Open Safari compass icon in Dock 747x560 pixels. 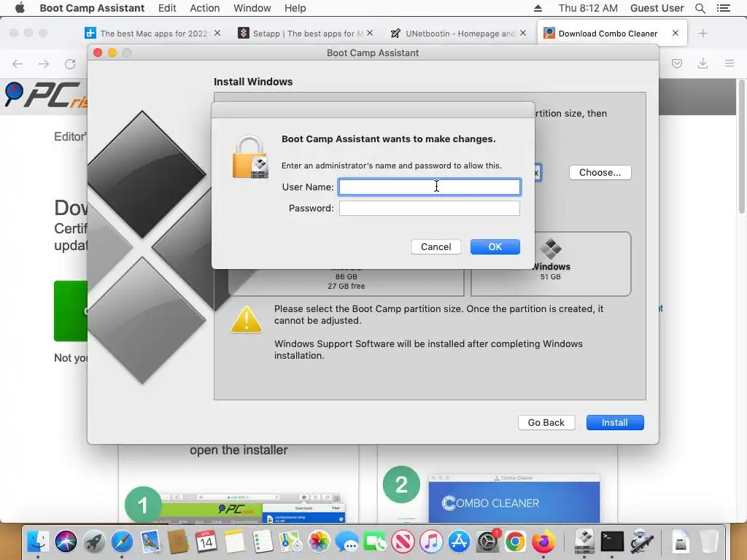click(122, 542)
